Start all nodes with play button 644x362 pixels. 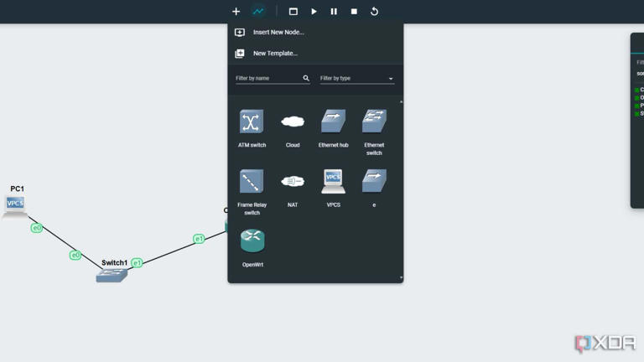point(314,12)
